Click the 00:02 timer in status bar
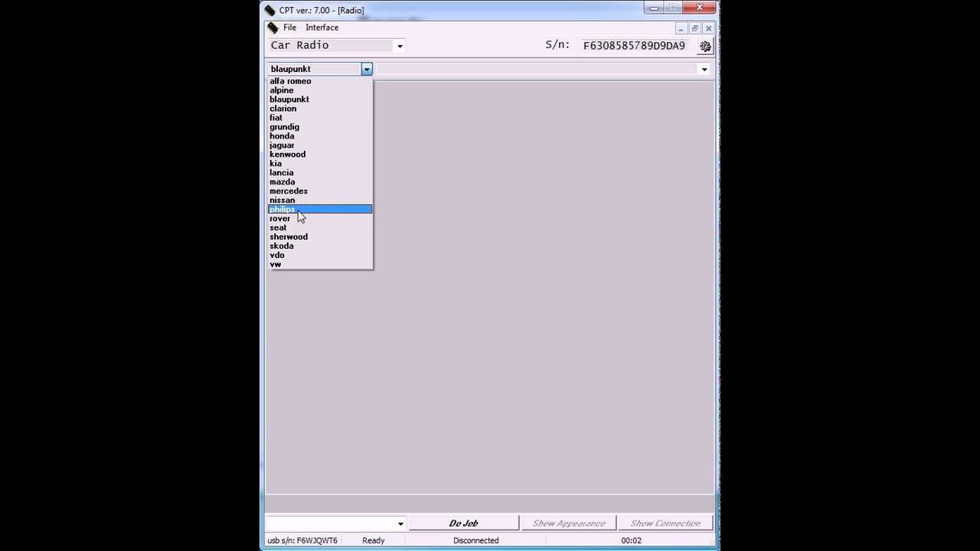This screenshot has height=551, width=980. coord(631,540)
